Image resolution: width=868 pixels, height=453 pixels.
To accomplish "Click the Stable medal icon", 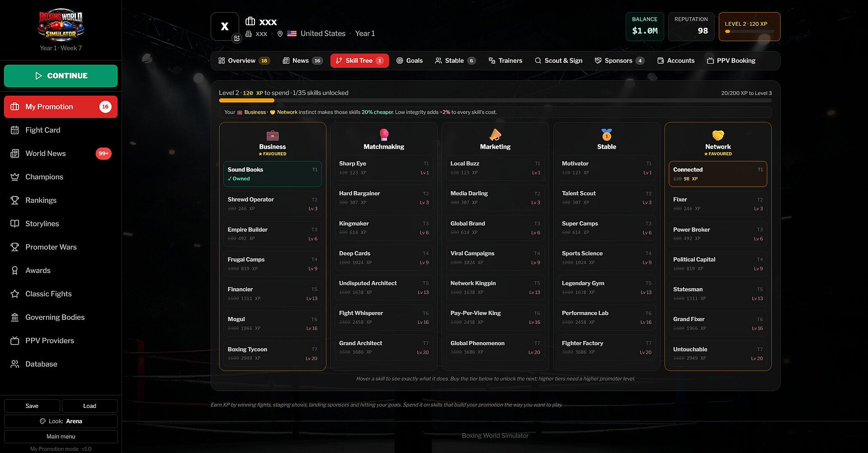I will pyautogui.click(x=607, y=135).
